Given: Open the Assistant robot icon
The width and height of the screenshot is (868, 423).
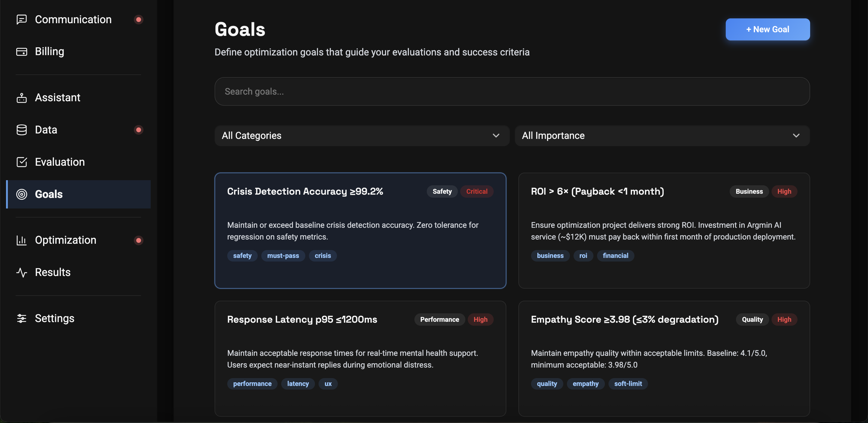Looking at the screenshot, I should [22, 98].
